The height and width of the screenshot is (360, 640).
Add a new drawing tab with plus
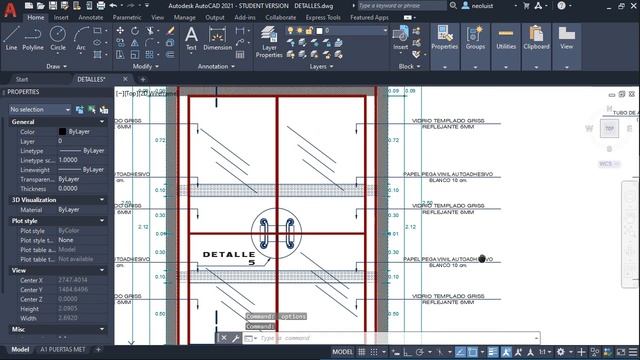(143, 79)
